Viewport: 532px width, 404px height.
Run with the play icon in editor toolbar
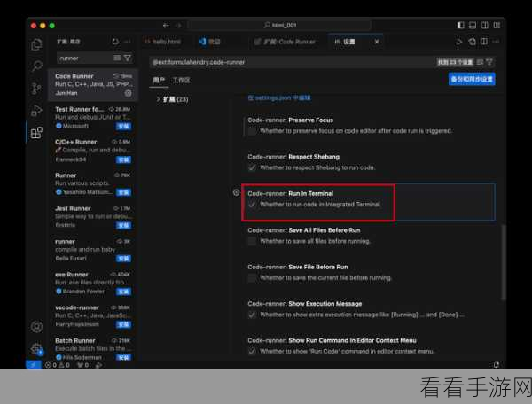[459, 42]
